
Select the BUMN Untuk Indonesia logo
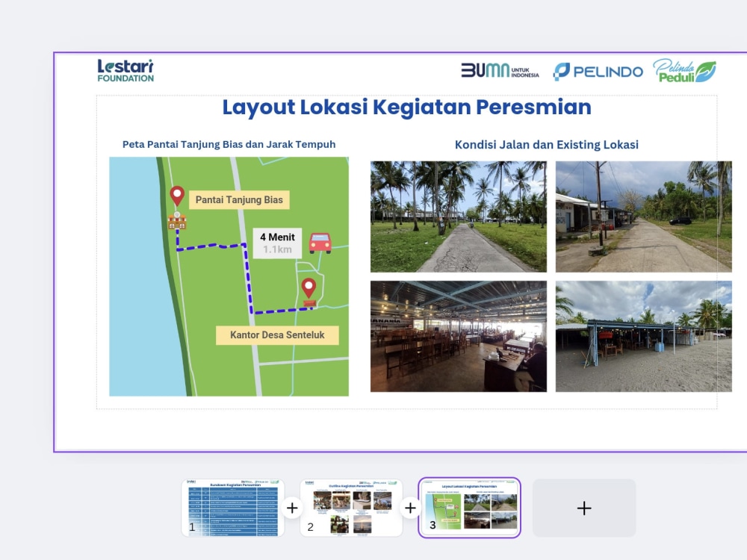(500, 70)
